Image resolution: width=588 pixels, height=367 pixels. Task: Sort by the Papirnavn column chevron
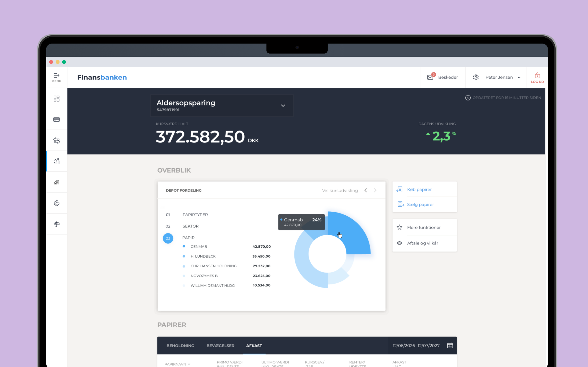pos(189,364)
